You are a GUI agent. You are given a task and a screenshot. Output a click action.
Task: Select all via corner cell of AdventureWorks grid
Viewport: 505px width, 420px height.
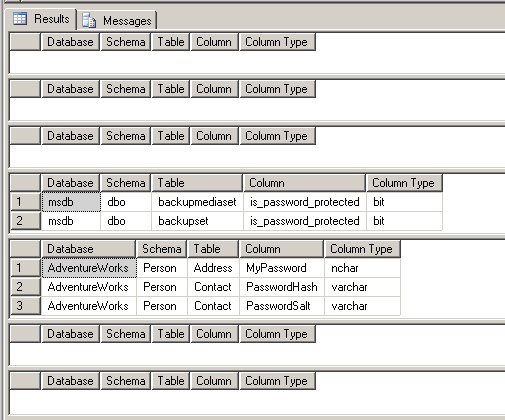tap(26, 249)
